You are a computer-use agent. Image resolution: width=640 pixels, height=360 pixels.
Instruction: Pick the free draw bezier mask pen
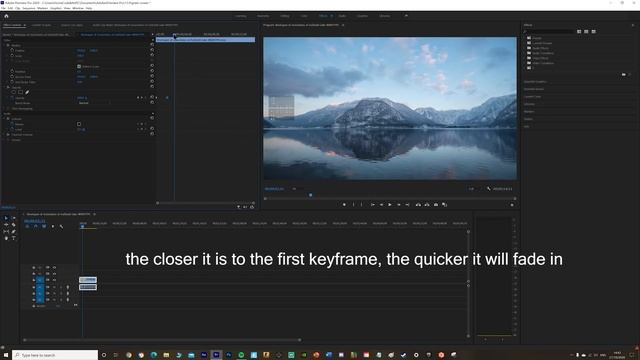[x=27, y=92]
